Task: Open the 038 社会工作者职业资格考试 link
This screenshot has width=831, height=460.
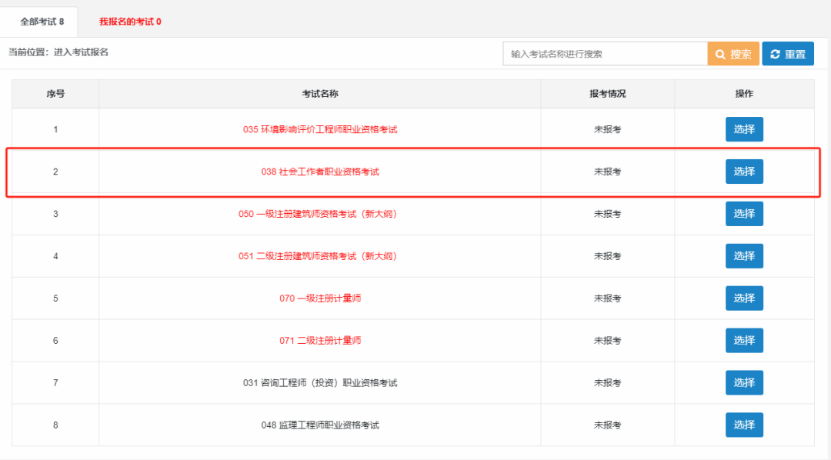Action: click(x=320, y=172)
